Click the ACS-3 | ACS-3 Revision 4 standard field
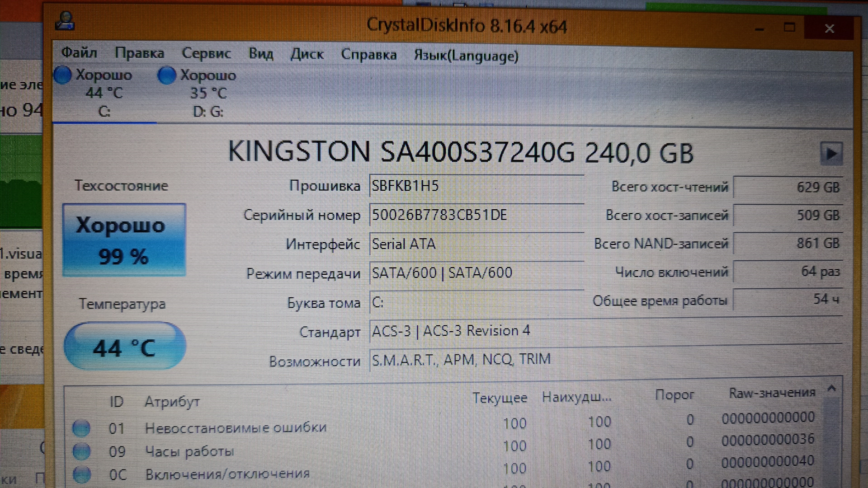The width and height of the screenshot is (868, 488). click(x=606, y=331)
